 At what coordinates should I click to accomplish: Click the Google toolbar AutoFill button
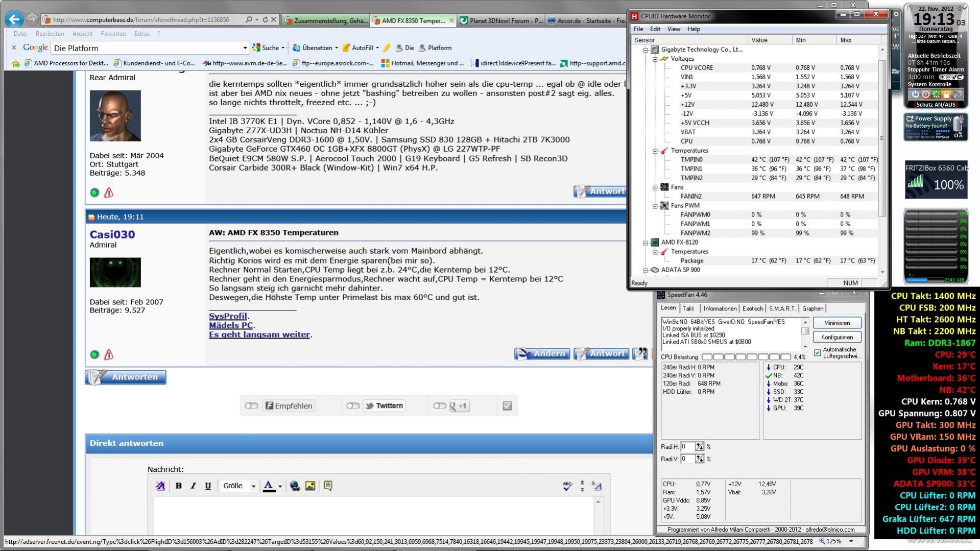[x=361, y=48]
